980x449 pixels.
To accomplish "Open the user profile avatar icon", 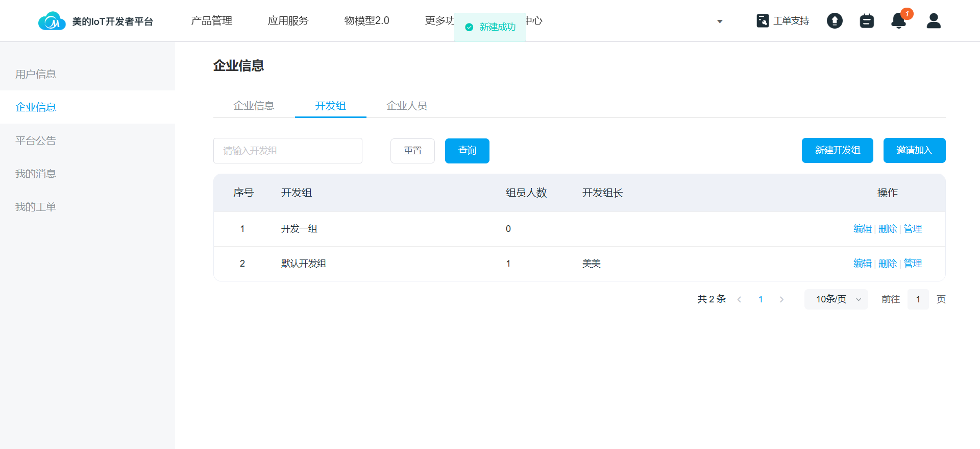I will 934,21.
